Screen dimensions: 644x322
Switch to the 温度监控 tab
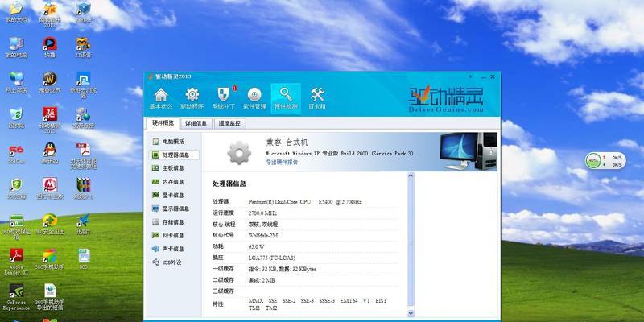pos(229,123)
